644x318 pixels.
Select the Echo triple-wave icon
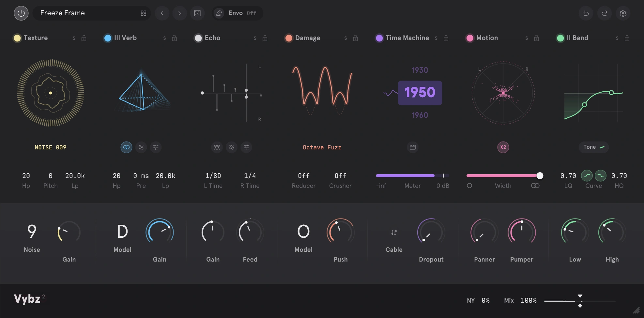(x=217, y=147)
